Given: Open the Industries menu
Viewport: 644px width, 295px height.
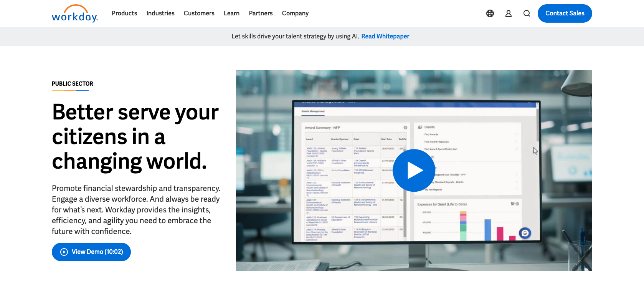Looking at the screenshot, I should click(x=160, y=13).
